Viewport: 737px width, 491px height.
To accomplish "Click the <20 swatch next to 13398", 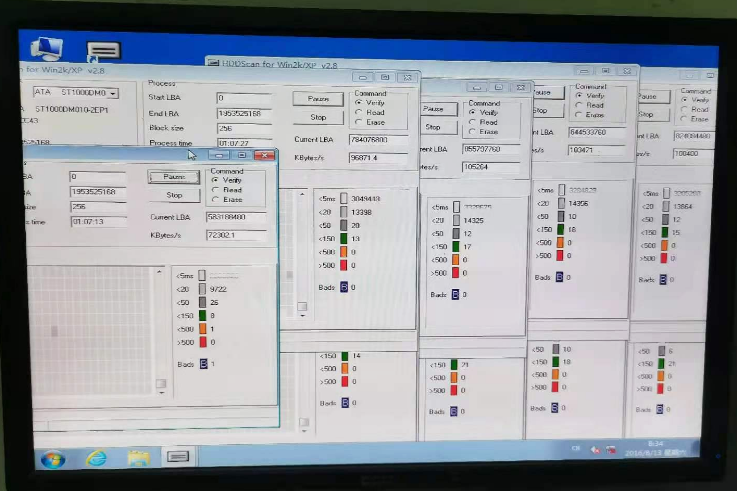I will (x=344, y=212).
